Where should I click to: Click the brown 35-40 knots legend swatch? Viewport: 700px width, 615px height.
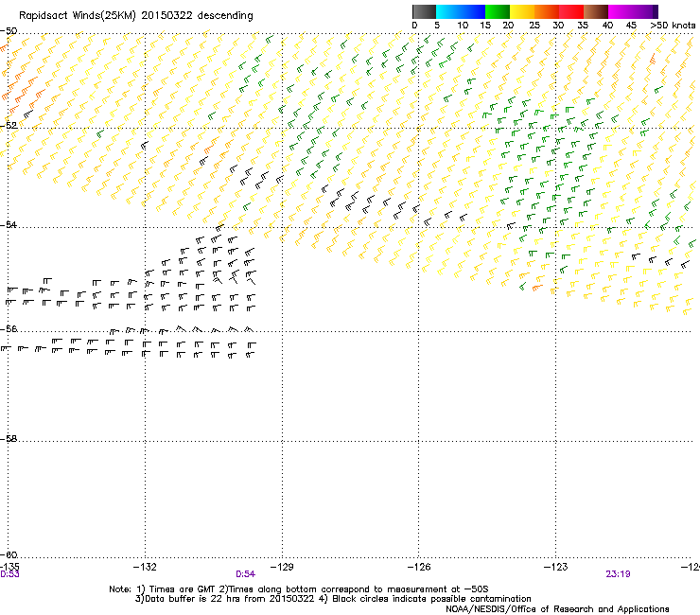[596, 11]
